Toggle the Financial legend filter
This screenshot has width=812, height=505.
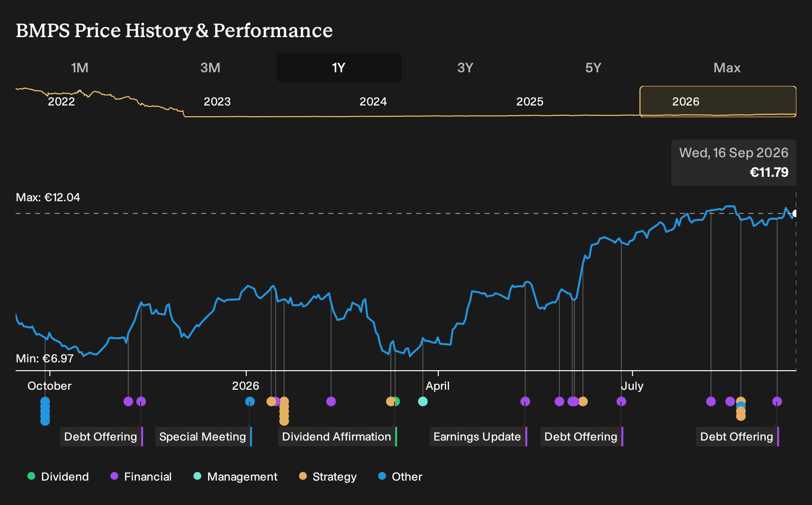click(141, 477)
